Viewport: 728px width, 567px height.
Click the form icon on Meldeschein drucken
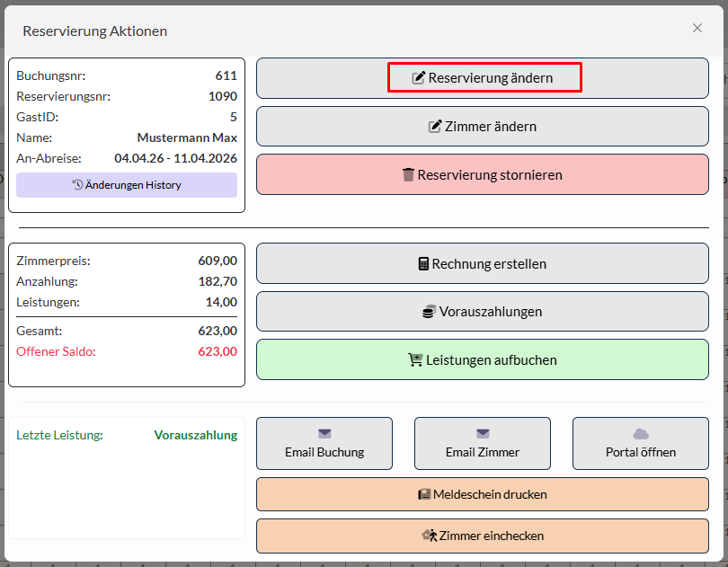[x=424, y=494]
